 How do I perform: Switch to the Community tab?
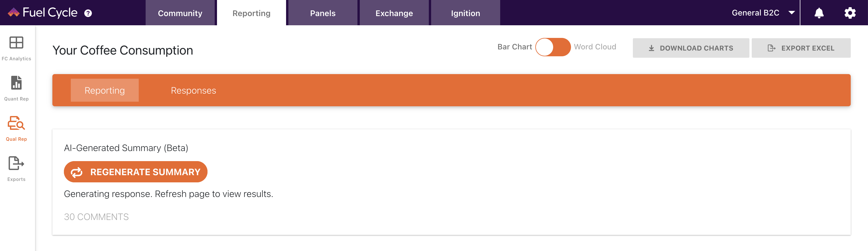coord(180,13)
